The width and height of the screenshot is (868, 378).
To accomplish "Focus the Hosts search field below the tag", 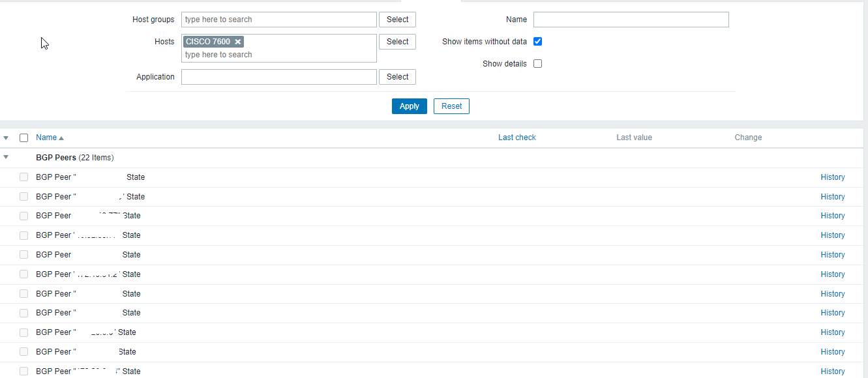I will (279, 55).
